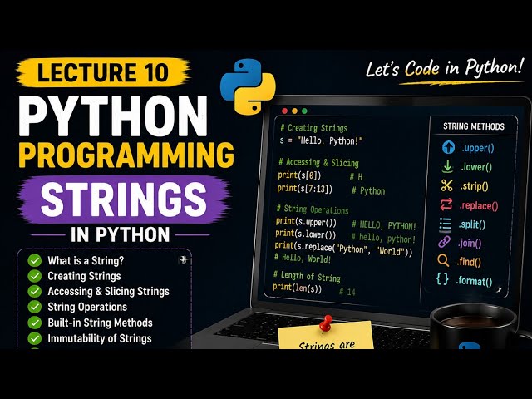
Task: Select the .find() method label
Action: pos(469,262)
